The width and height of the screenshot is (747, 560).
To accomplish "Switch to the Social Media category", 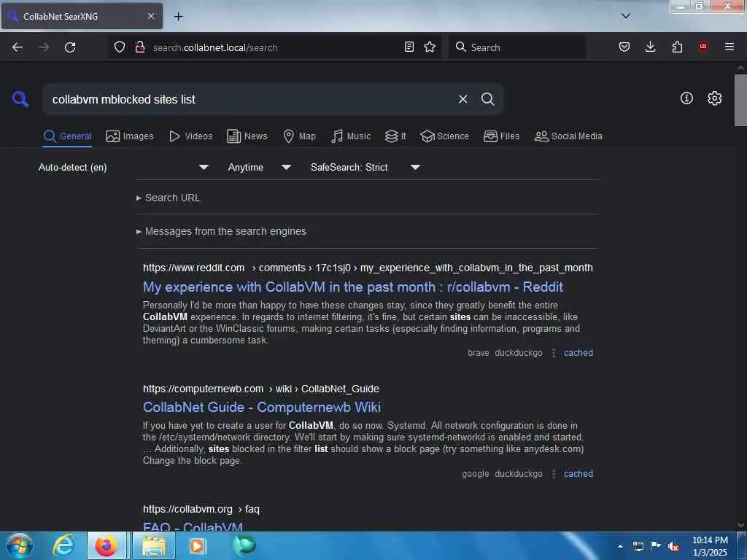I will click(x=568, y=136).
